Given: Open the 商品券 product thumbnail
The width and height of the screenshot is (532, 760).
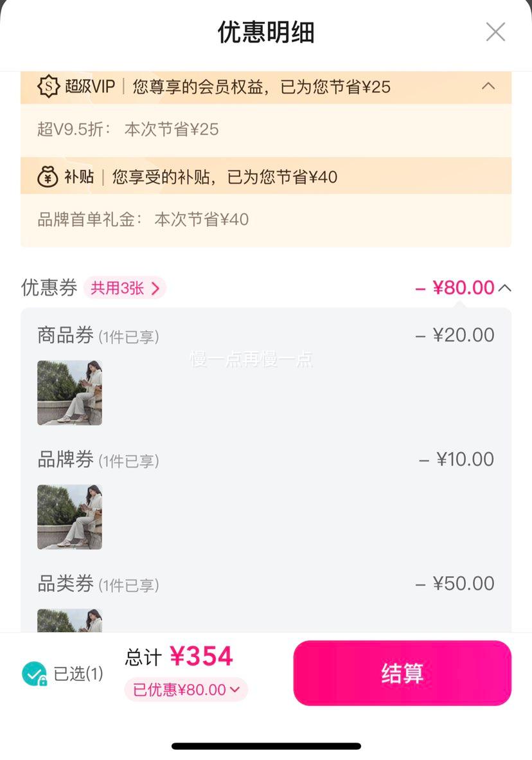Looking at the screenshot, I should (x=70, y=393).
